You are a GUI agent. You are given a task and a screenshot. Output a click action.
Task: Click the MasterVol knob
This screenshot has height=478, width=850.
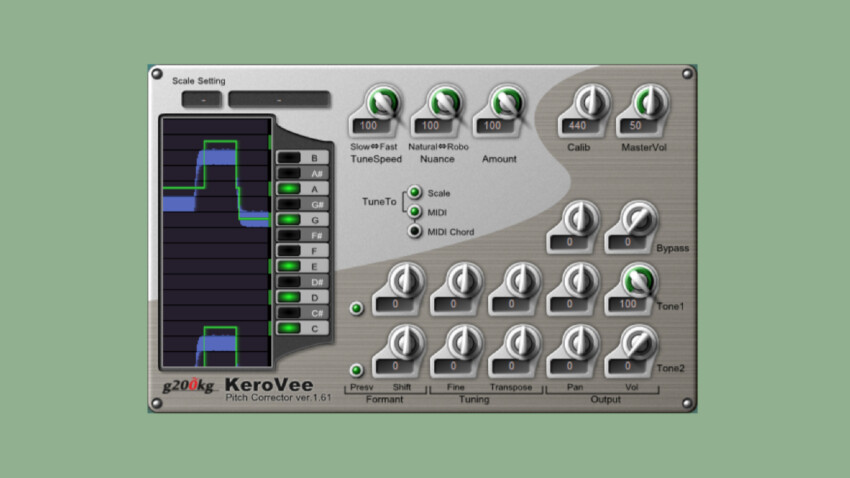pos(650,101)
